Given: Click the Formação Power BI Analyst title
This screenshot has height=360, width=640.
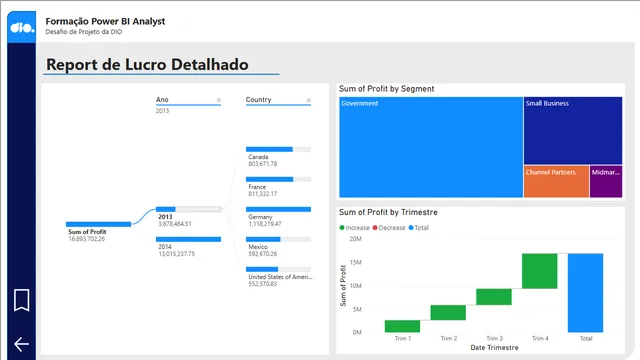Looking at the screenshot, I should (105, 21).
